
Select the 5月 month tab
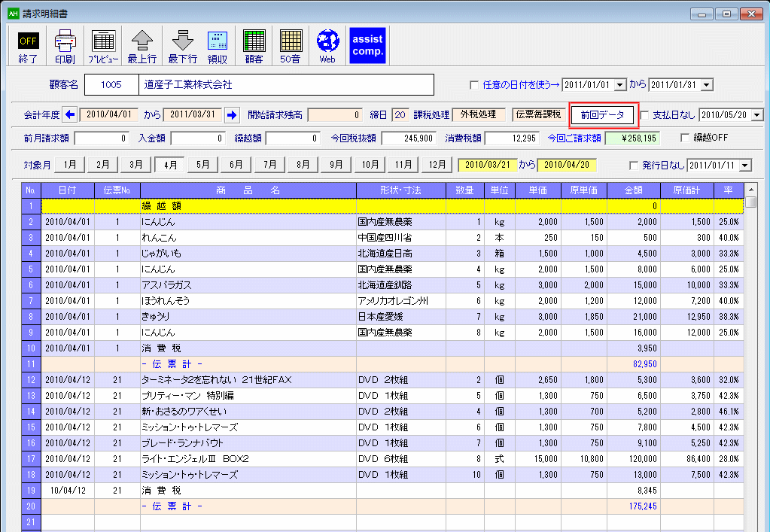click(203, 165)
